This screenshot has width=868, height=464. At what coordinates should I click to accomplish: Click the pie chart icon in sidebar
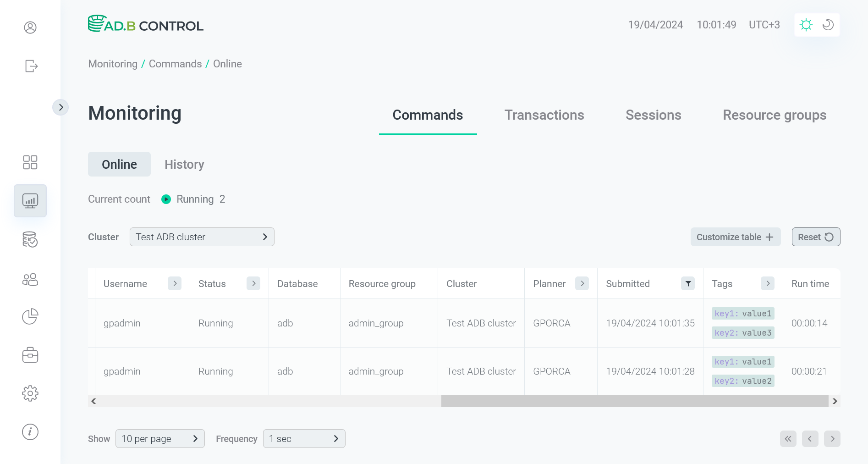pos(30,316)
